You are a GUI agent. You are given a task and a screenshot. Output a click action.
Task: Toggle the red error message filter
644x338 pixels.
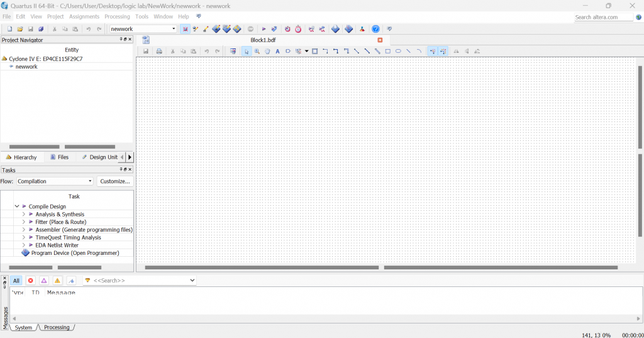click(30, 281)
